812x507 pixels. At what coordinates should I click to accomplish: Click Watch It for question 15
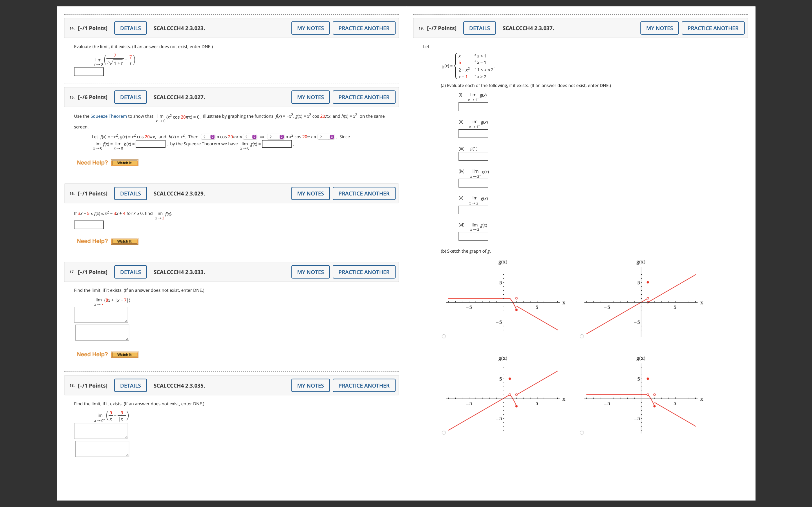coord(124,163)
